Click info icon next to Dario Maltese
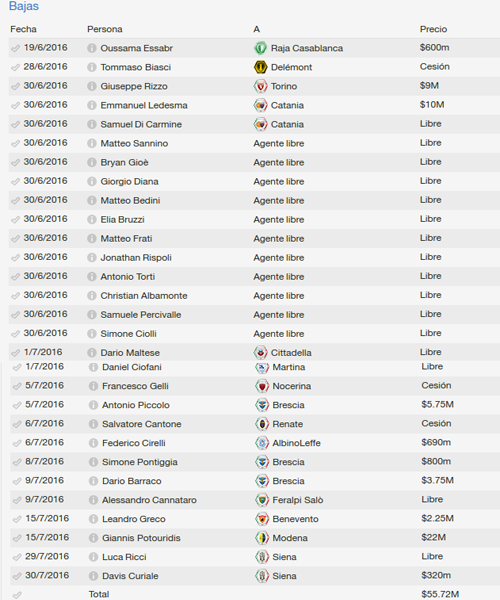 click(92, 352)
